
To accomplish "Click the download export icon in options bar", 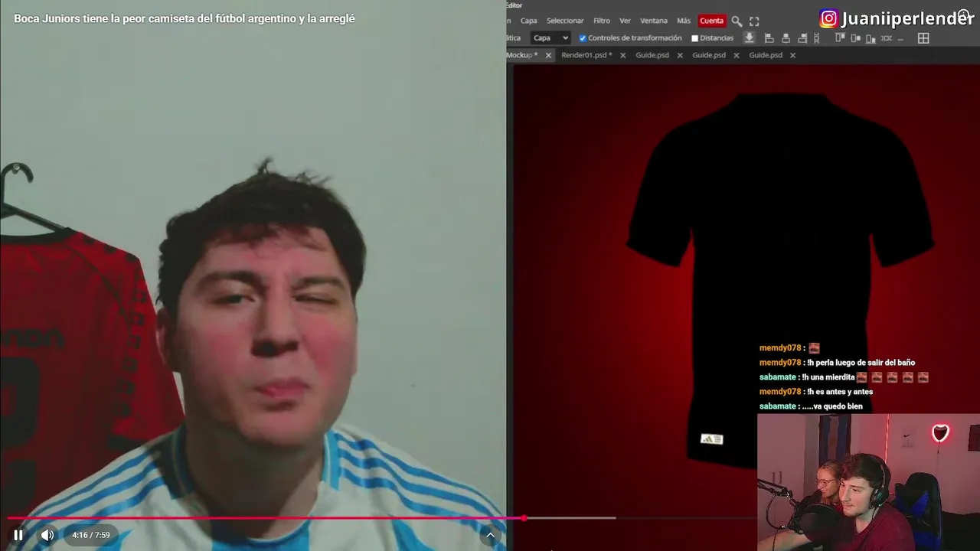I will 750,38.
